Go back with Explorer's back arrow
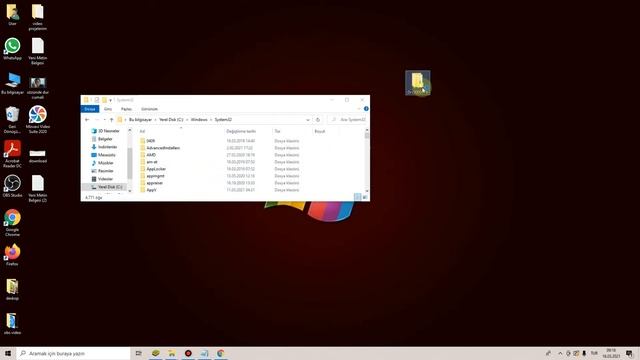This screenshot has height=360, width=640. click(x=87, y=120)
